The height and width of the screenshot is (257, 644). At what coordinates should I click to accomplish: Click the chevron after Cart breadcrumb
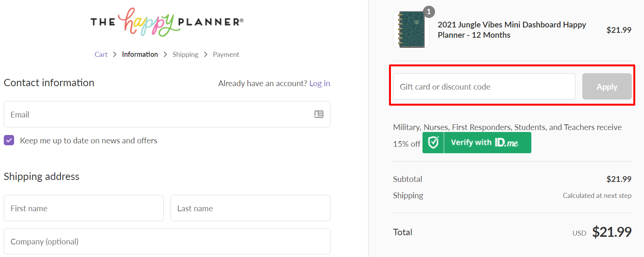coord(115,55)
